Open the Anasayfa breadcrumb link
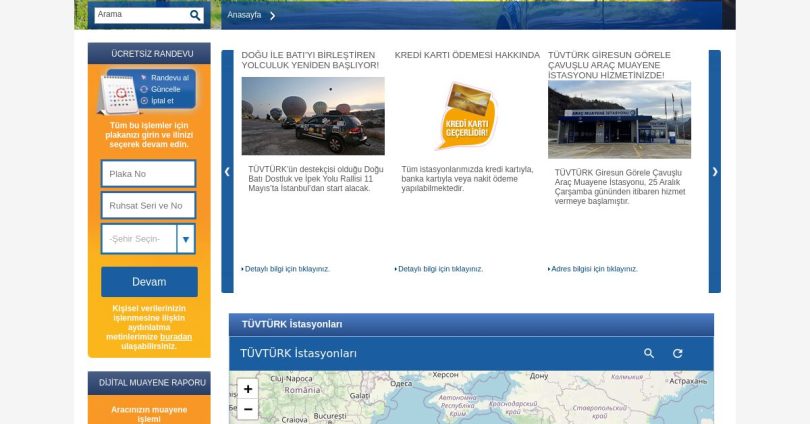This screenshot has width=810, height=424. (244, 15)
